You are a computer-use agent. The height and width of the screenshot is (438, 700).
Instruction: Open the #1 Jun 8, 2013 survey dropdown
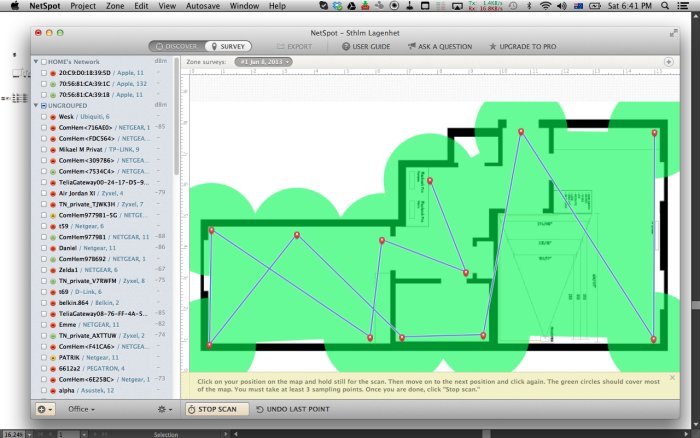tap(263, 62)
